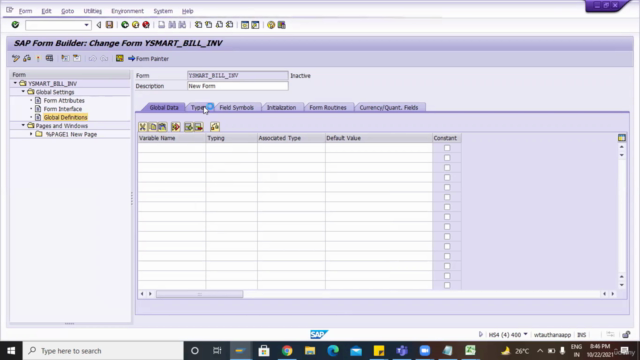The height and width of the screenshot is (360, 640).
Task: Click the Previous Page icon
Action: tap(209, 25)
